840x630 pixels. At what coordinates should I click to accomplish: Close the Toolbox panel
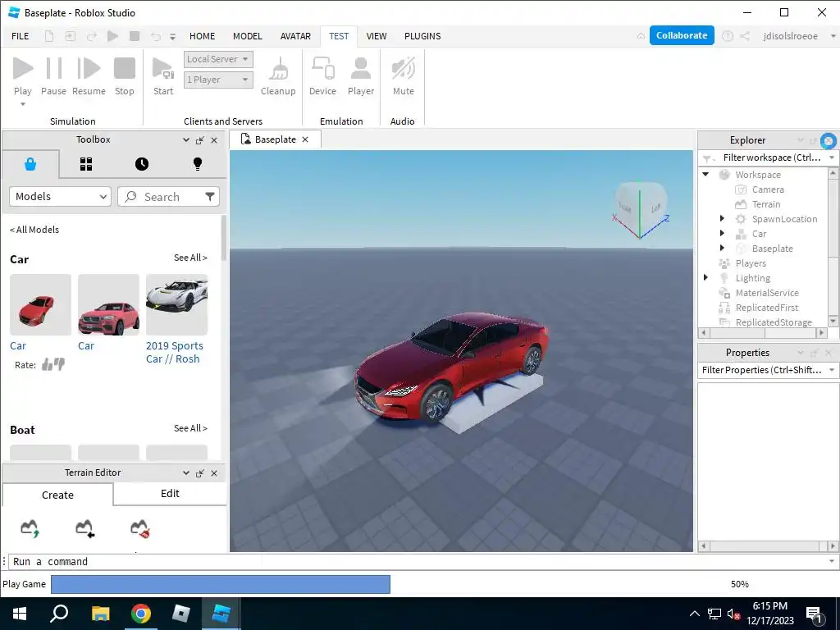(214, 140)
